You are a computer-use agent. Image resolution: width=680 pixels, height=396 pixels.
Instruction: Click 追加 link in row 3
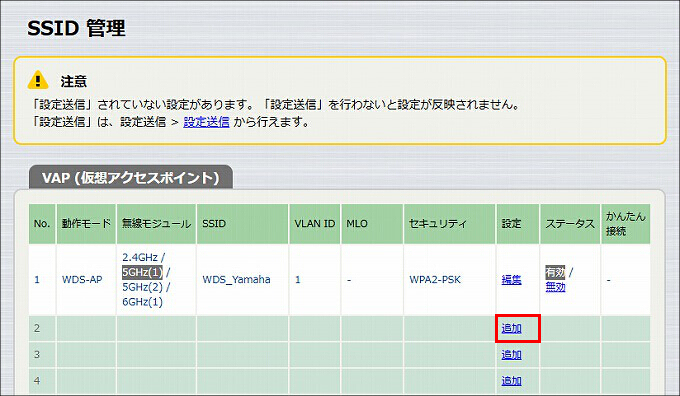click(511, 355)
